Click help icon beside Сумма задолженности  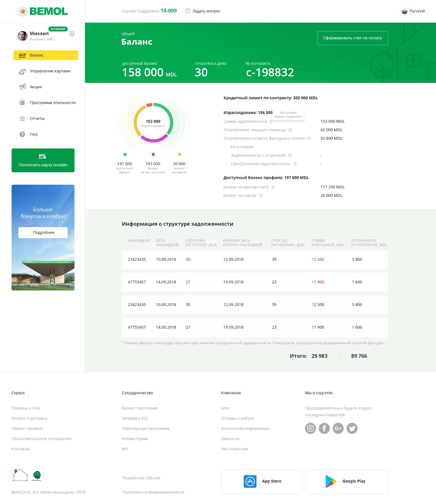click(x=271, y=122)
